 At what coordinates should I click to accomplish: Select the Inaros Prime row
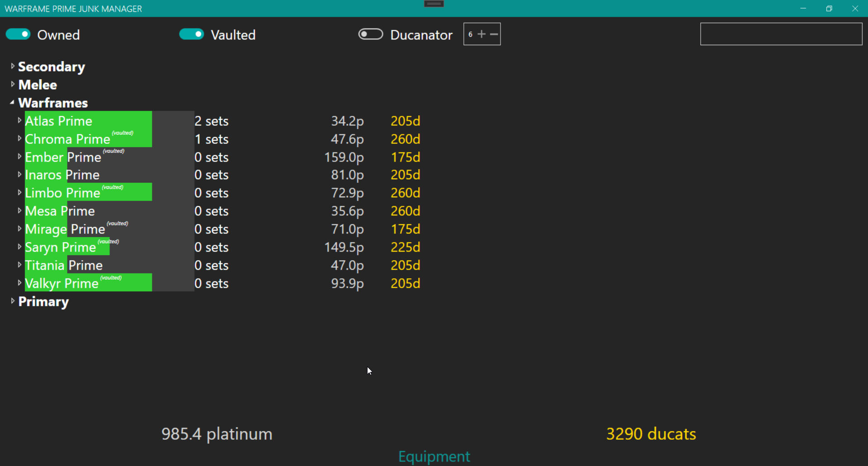[x=222, y=175]
